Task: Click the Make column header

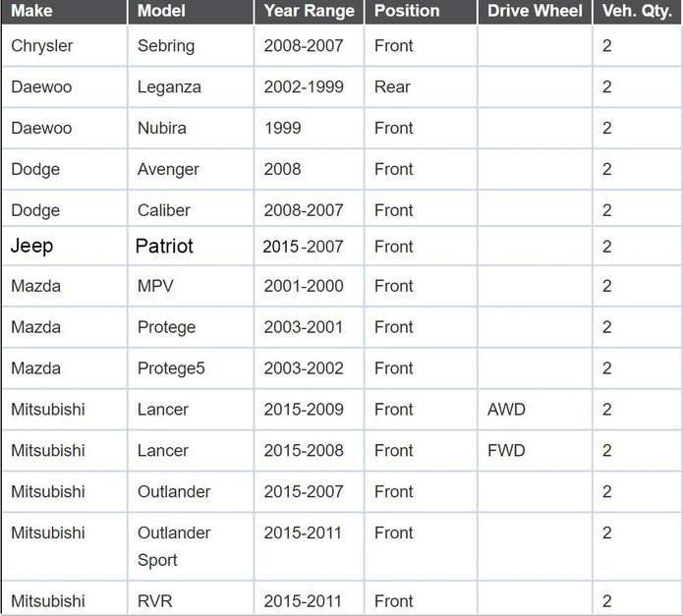Action: (x=65, y=12)
